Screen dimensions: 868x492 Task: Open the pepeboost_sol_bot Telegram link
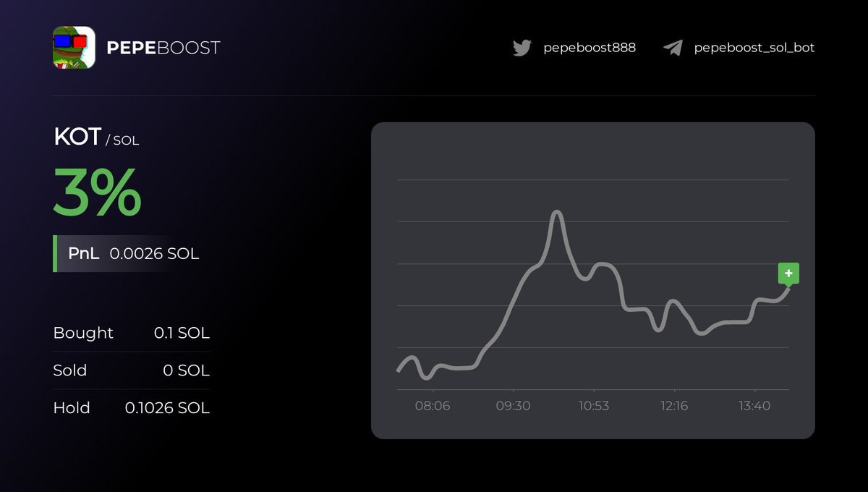tap(754, 48)
